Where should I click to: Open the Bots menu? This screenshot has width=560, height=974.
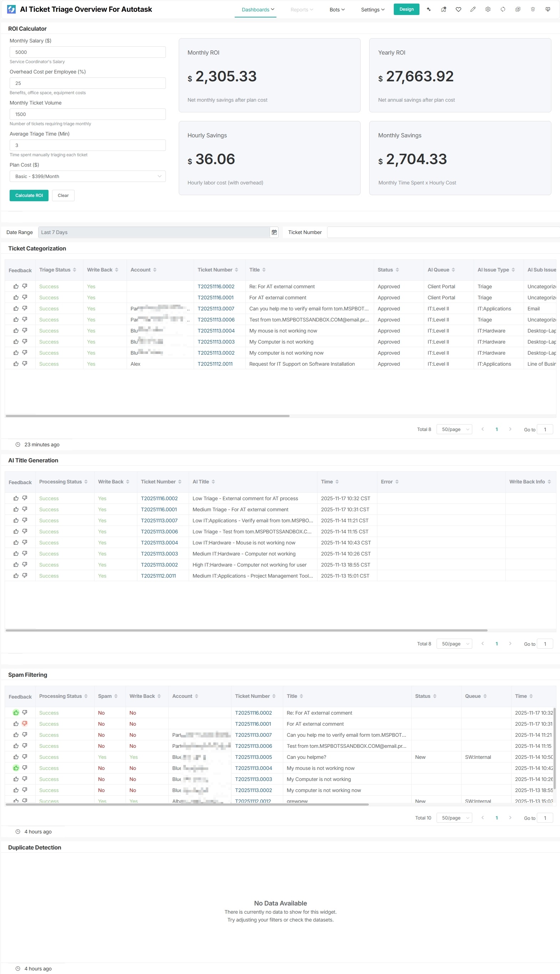[337, 10]
